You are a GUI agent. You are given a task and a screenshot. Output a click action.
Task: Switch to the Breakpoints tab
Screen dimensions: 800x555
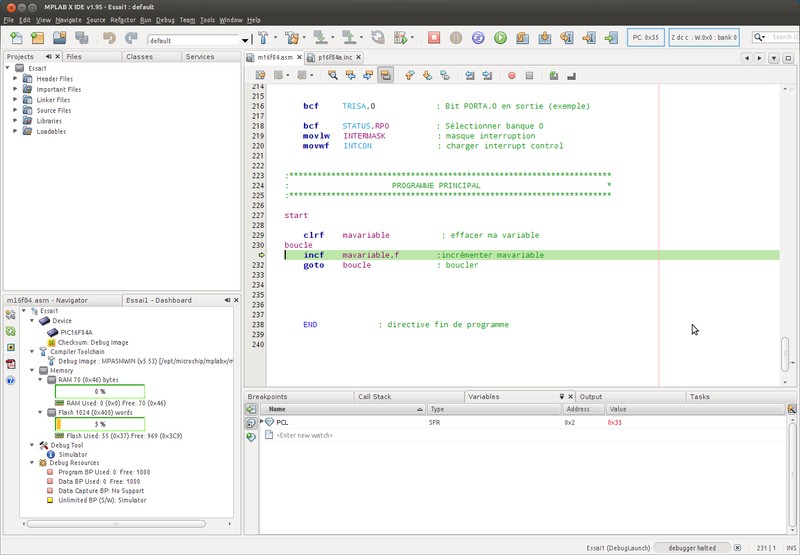click(268, 397)
